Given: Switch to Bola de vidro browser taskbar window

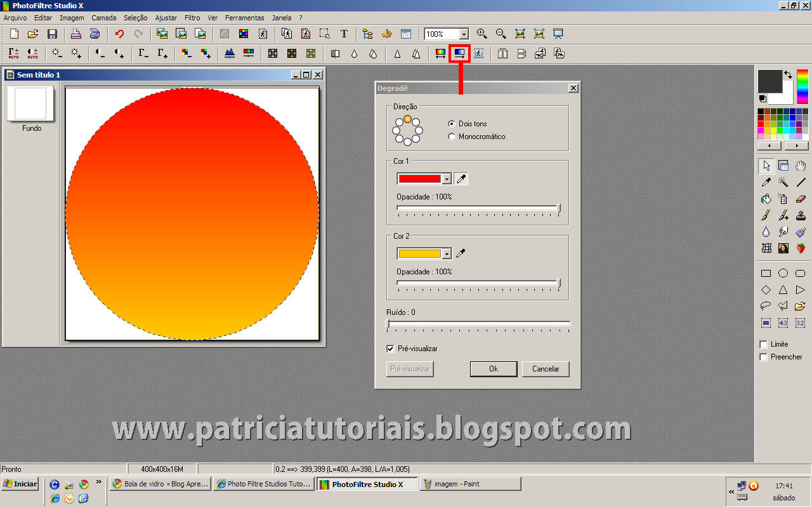Looking at the screenshot, I should click(160, 484).
